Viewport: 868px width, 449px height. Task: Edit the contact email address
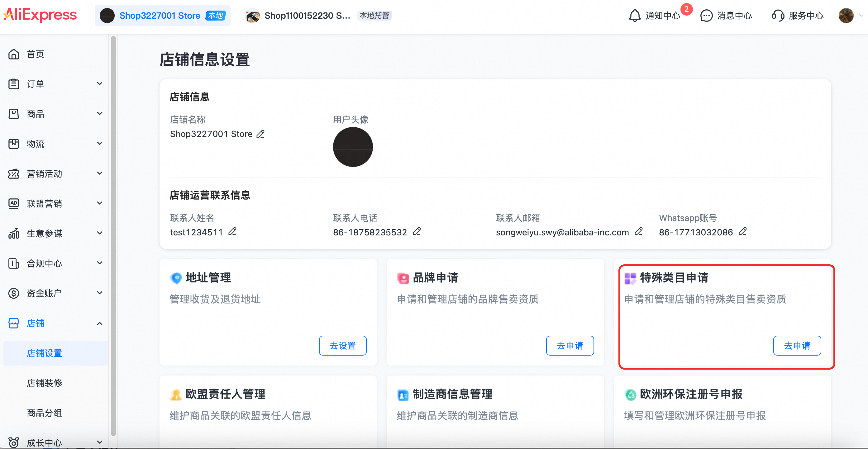pos(638,232)
